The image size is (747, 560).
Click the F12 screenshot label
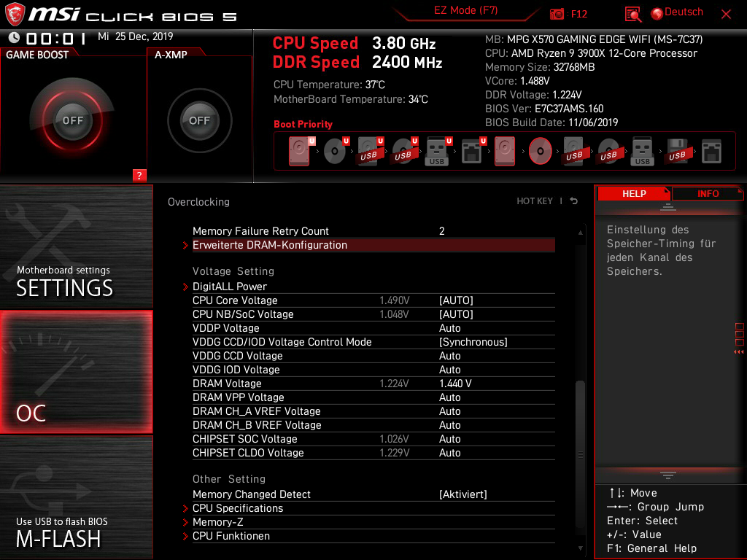tap(578, 14)
